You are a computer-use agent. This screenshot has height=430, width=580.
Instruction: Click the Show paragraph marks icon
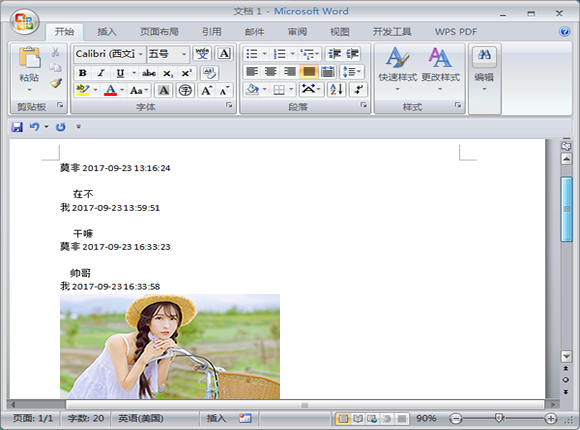(358, 89)
